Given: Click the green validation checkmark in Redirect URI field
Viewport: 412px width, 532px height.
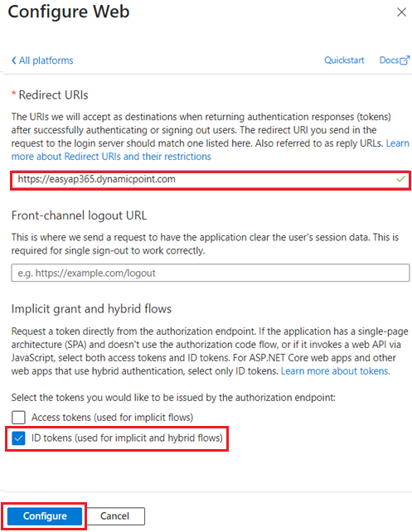Looking at the screenshot, I should [400, 178].
